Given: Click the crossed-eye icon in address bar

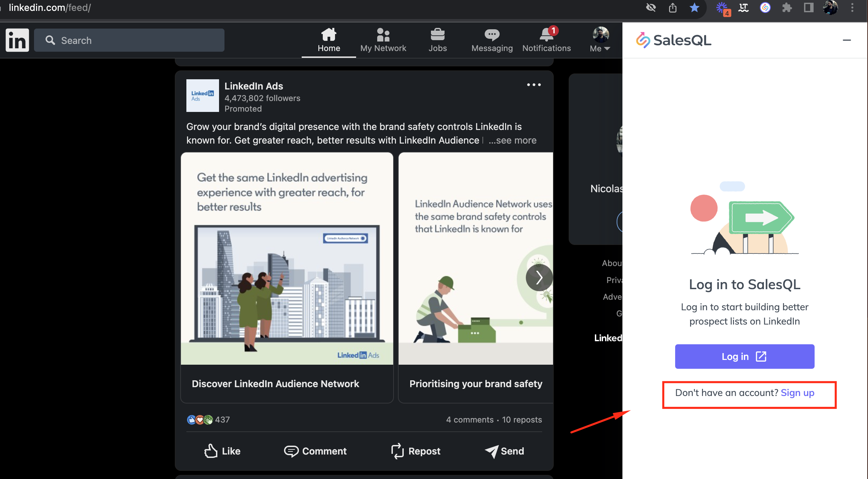Looking at the screenshot, I should tap(651, 7).
